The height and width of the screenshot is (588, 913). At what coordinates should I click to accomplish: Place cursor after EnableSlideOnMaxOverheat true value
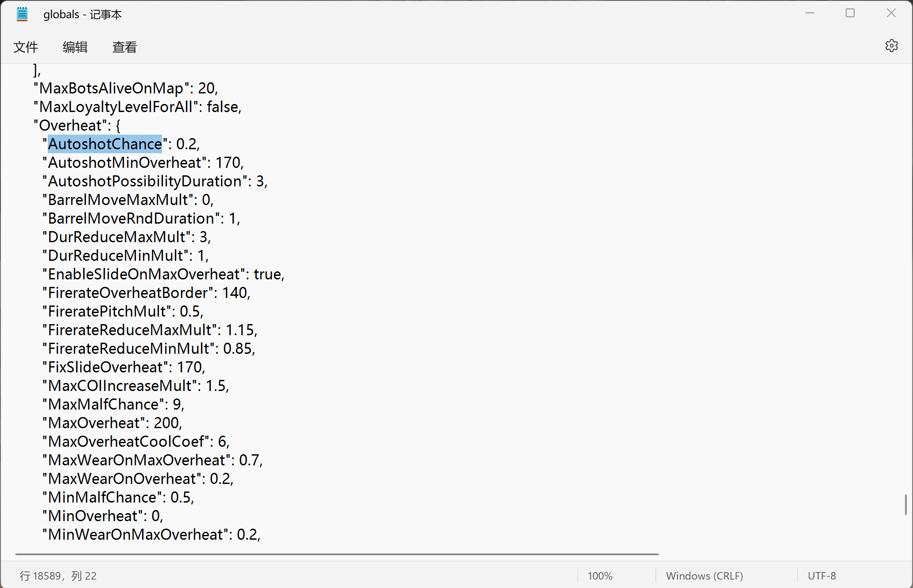pyautogui.click(x=282, y=274)
